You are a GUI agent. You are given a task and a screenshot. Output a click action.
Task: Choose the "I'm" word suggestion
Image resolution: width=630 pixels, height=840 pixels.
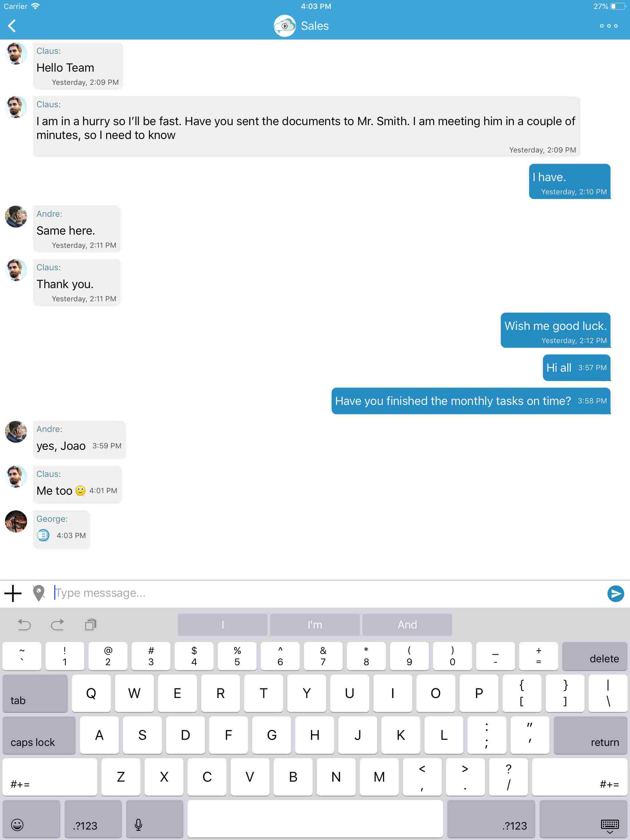[x=315, y=625]
